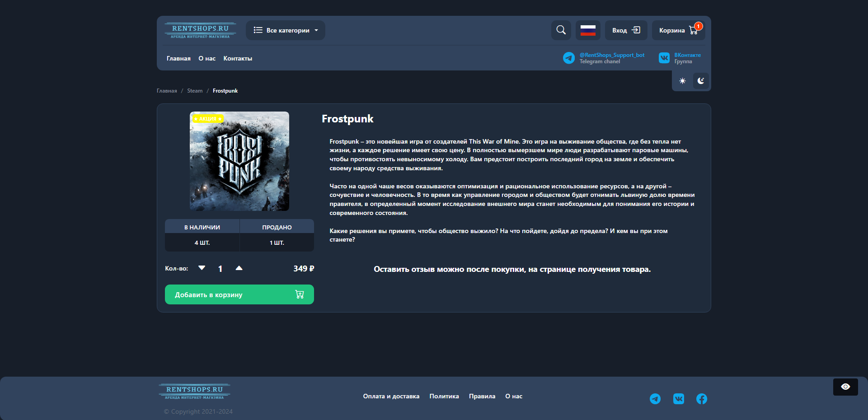Open the VKontakte group icon in header

pos(664,58)
